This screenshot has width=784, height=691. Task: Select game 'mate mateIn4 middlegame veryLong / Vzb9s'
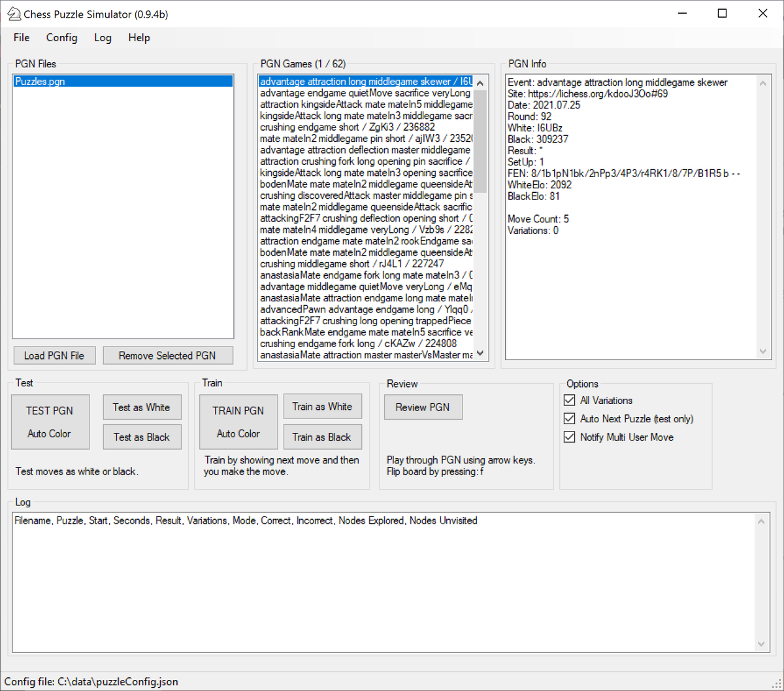[x=366, y=229]
